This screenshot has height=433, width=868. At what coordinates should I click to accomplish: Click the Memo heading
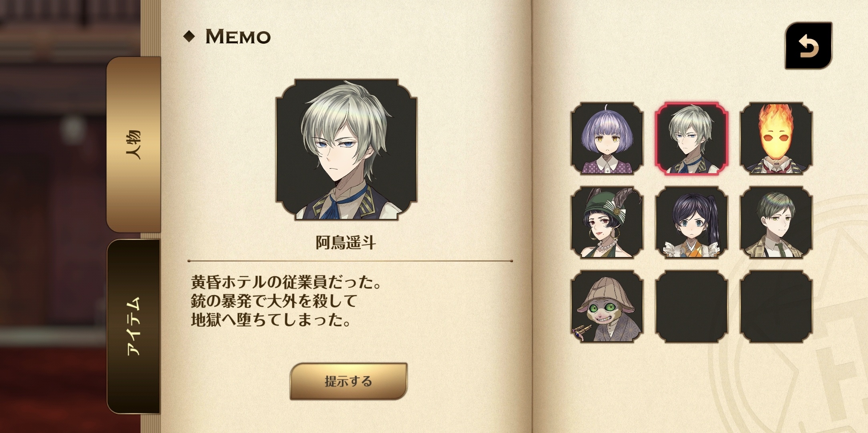[x=238, y=36]
